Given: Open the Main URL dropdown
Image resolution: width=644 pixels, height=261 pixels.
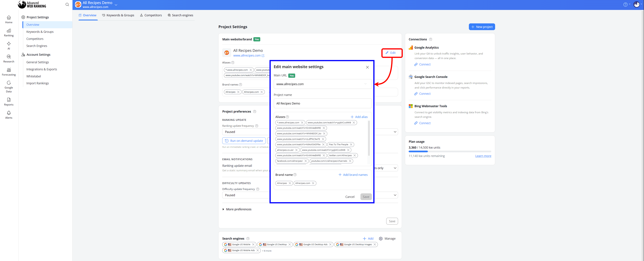Looking at the screenshot, I should click(323, 84).
